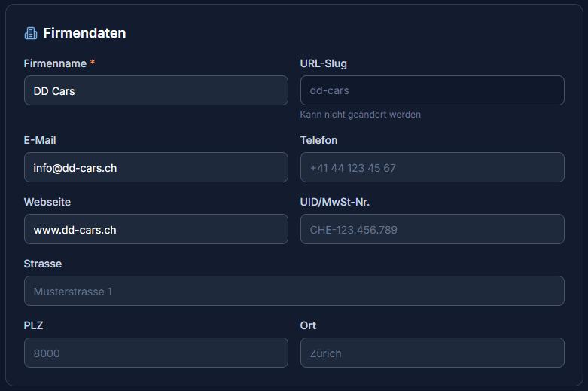Click the UID/MwSt-Nr. label text
The height and width of the screenshot is (391, 588).
(335, 202)
